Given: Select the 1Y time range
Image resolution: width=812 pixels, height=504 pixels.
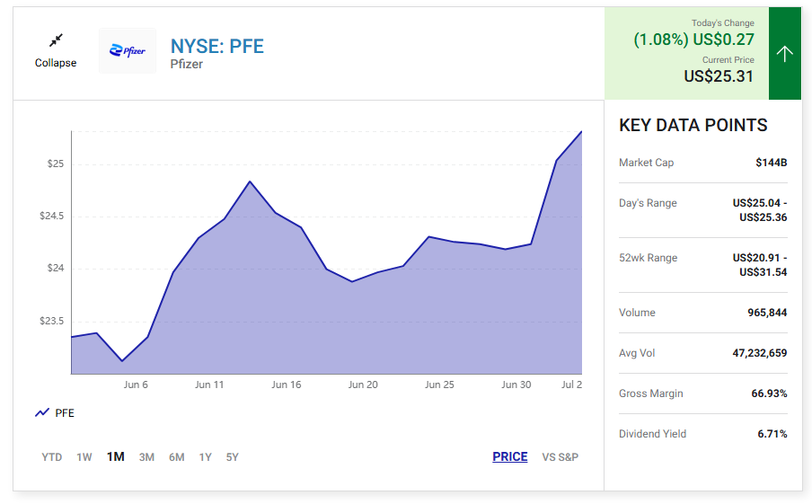Looking at the screenshot, I should (x=205, y=457).
